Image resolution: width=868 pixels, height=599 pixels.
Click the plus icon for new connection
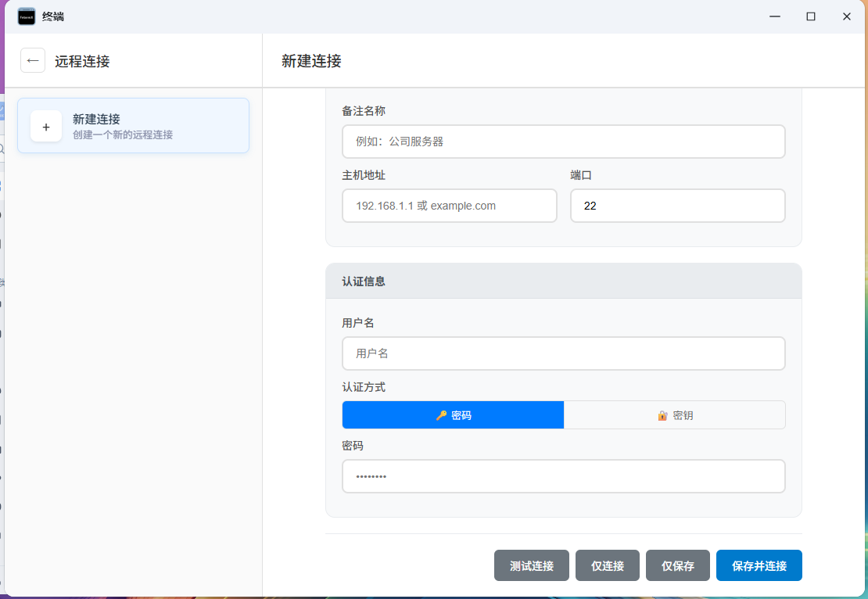pyautogui.click(x=46, y=127)
